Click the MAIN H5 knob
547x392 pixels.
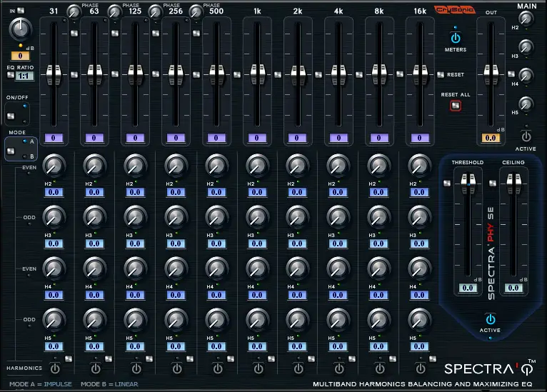(x=526, y=104)
